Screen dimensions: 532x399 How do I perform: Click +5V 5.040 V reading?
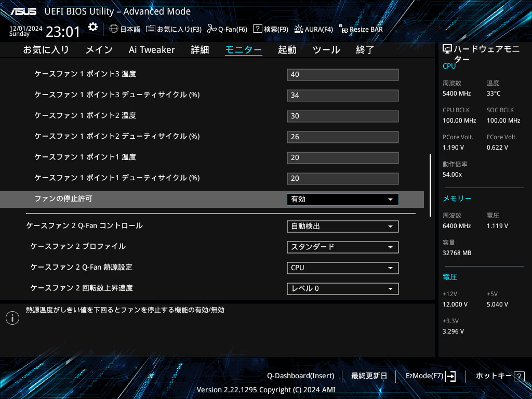497,304
